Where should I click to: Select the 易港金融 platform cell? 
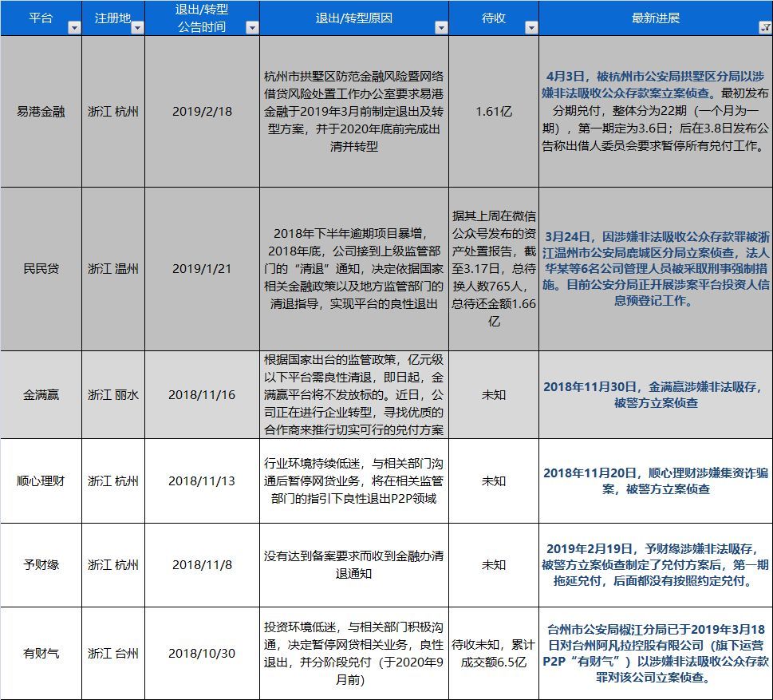click(x=41, y=112)
